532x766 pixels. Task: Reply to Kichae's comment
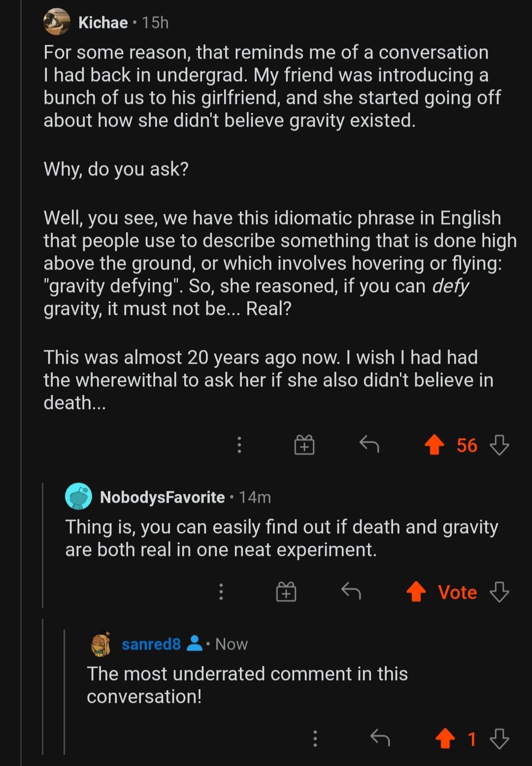pyautogui.click(x=369, y=445)
